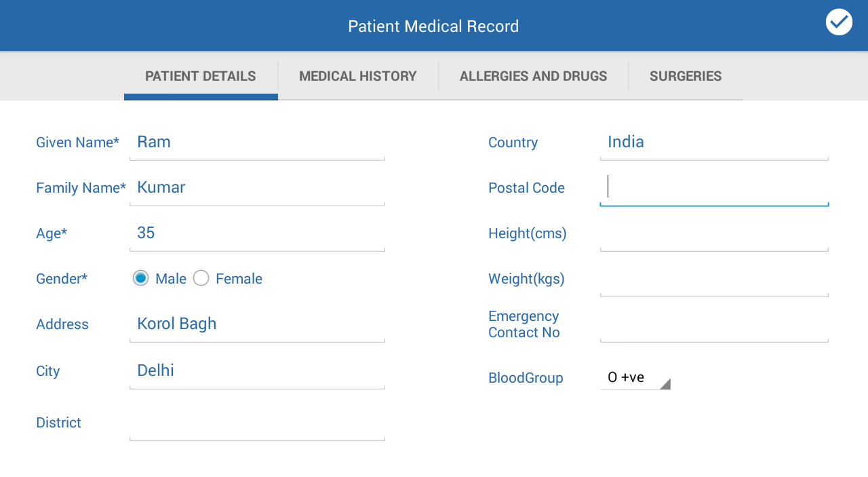The image size is (868, 477).
Task: Focus the Family Name input
Action: click(x=257, y=188)
